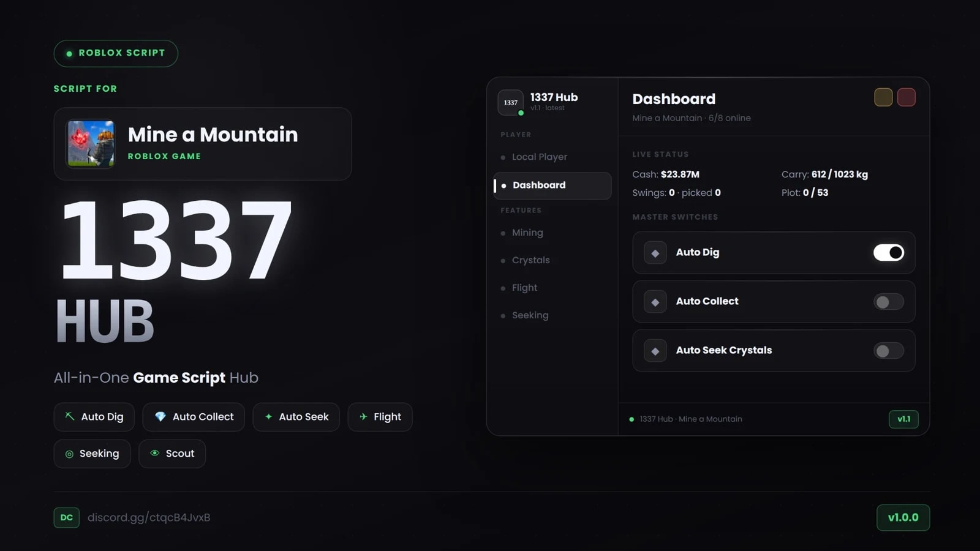The image size is (980, 551).
Task: Click the LIVE STATUS section label
Action: (660, 154)
